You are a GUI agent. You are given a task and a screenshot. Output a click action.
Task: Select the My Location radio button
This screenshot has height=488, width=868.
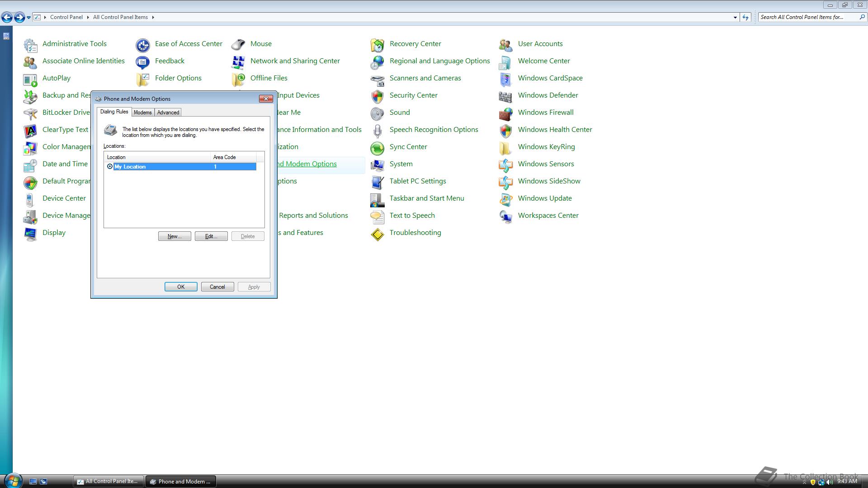point(110,167)
